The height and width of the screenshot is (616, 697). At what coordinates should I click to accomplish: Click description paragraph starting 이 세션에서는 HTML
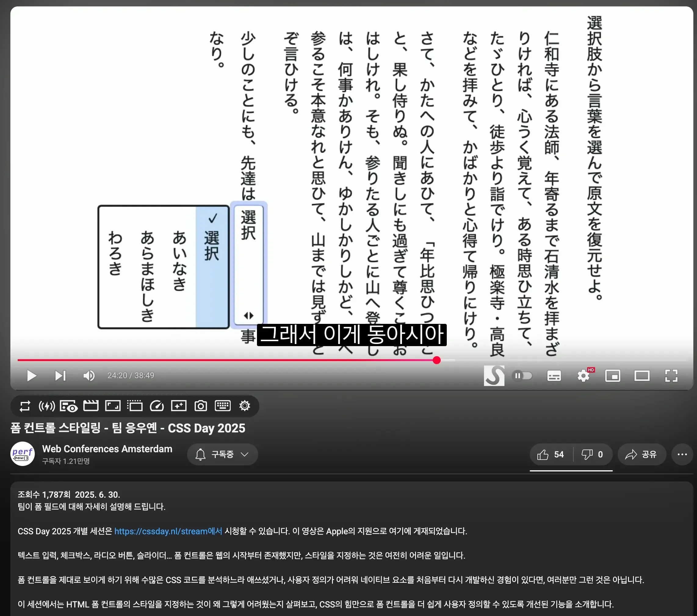pos(316,604)
